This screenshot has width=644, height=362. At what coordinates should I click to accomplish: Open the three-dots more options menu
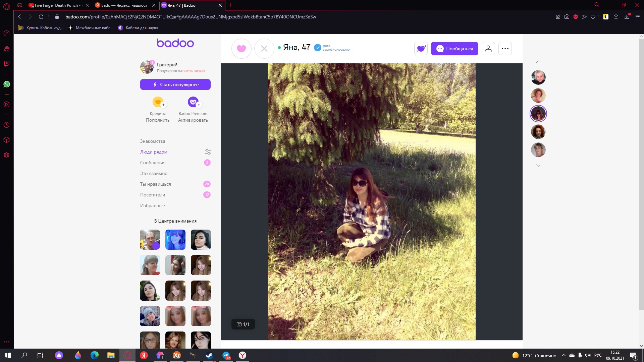point(505,49)
